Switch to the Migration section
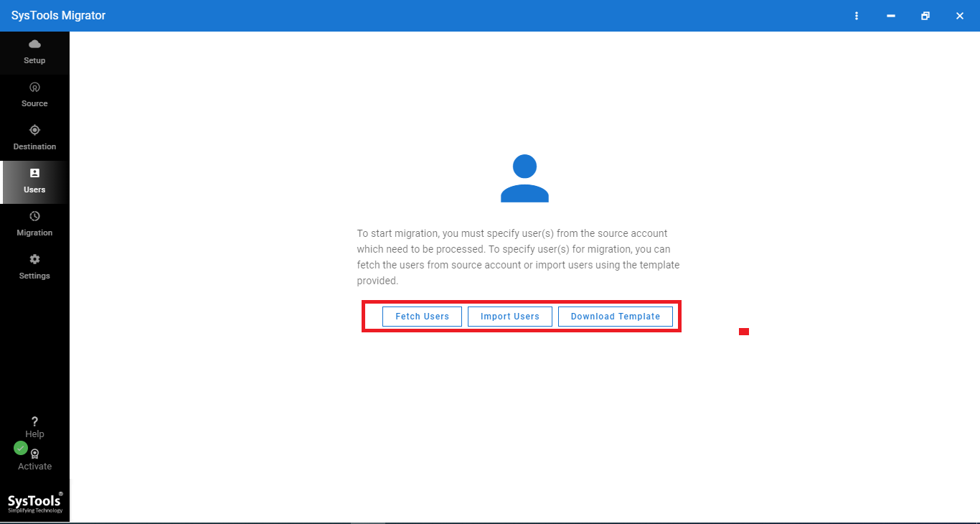Image resolution: width=980 pixels, height=524 pixels. coord(34,225)
